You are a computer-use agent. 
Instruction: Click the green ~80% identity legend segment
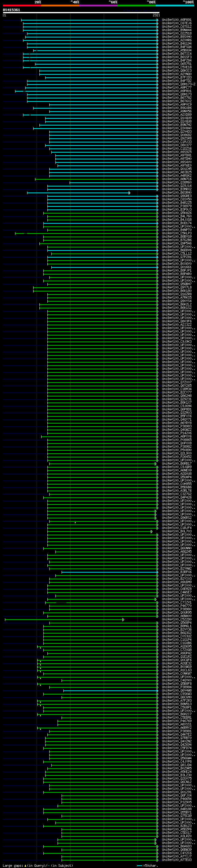click(137, 6)
